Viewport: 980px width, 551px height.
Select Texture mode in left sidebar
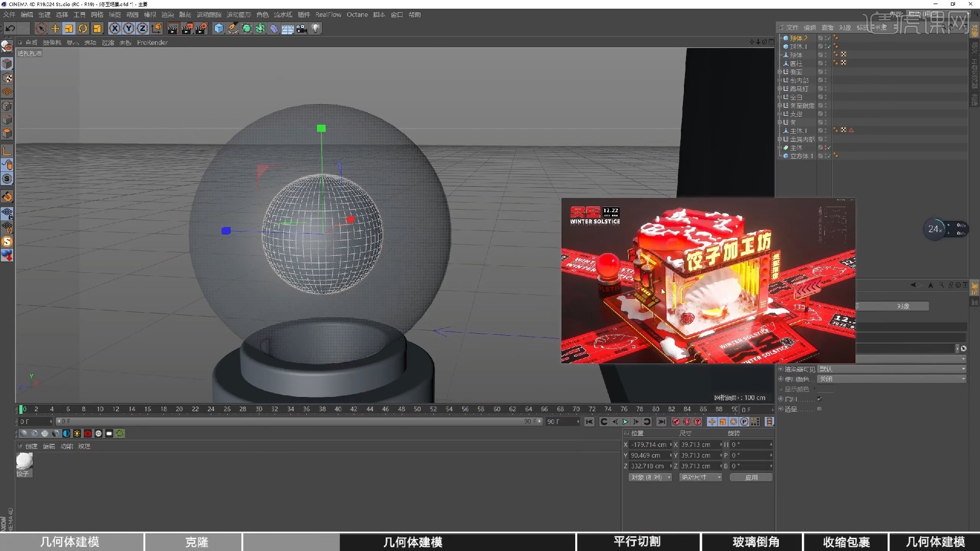pos(7,78)
